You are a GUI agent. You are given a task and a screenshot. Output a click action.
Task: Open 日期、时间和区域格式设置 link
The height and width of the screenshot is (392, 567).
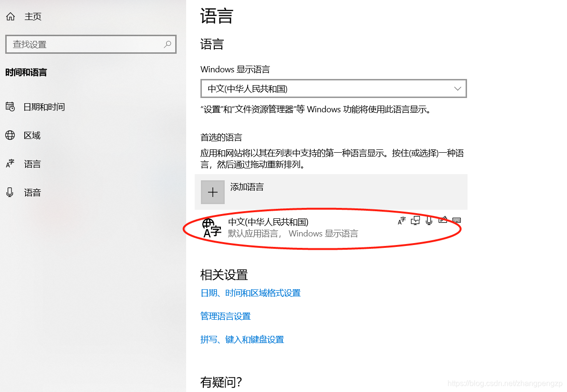[250, 293]
